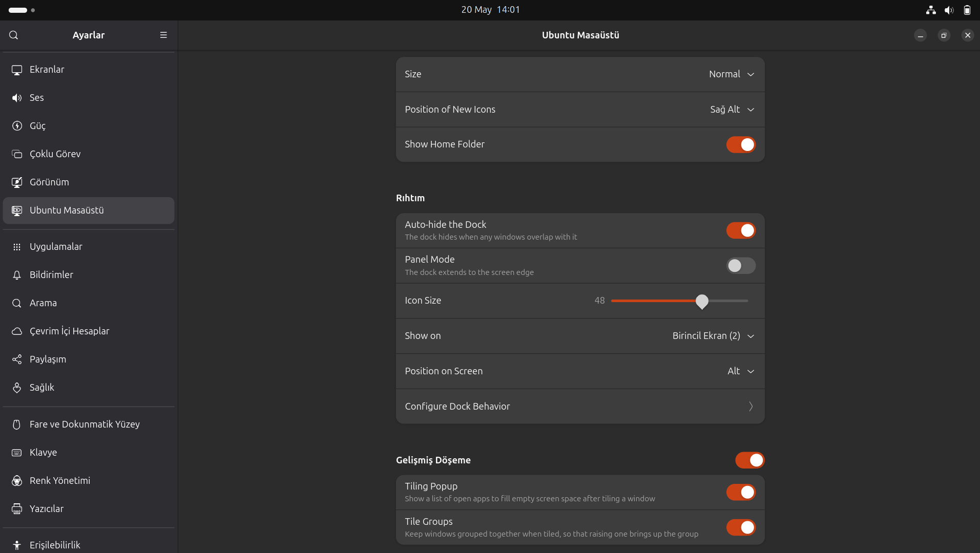Select Çoklu Görev in the sidebar
Image resolution: width=980 pixels, height=553 pixels.
(55, 154)
